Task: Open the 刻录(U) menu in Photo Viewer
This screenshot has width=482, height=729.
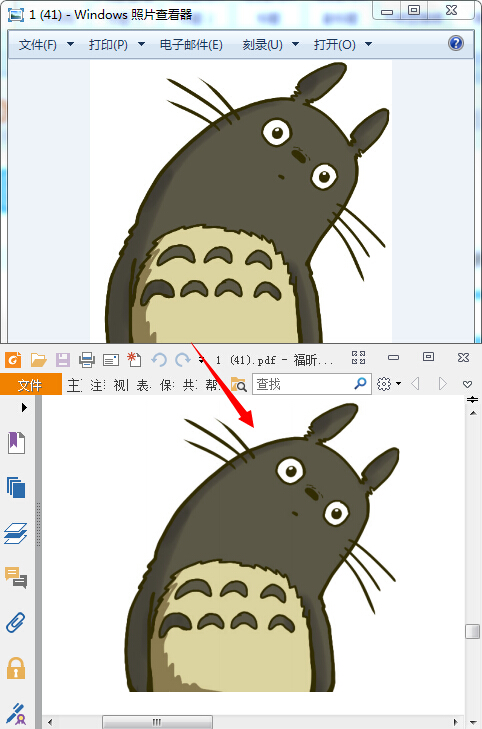Action: point(262,45)
